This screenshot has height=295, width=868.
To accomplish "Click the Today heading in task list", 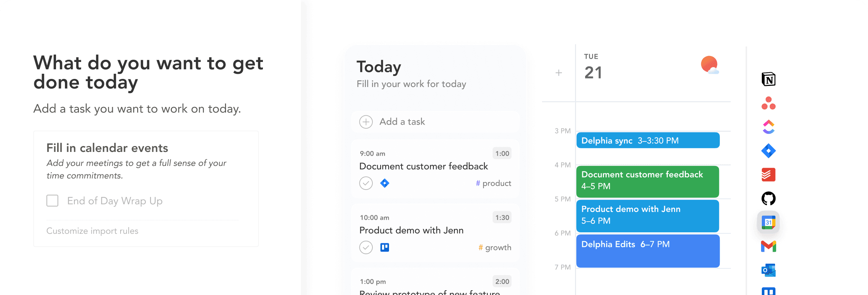I will tap(379, 67).
